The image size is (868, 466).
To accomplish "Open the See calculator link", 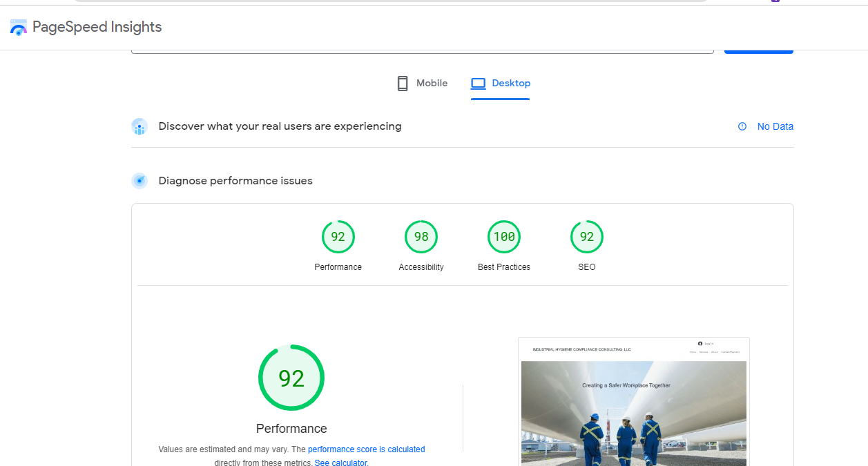I will [340, 463].
